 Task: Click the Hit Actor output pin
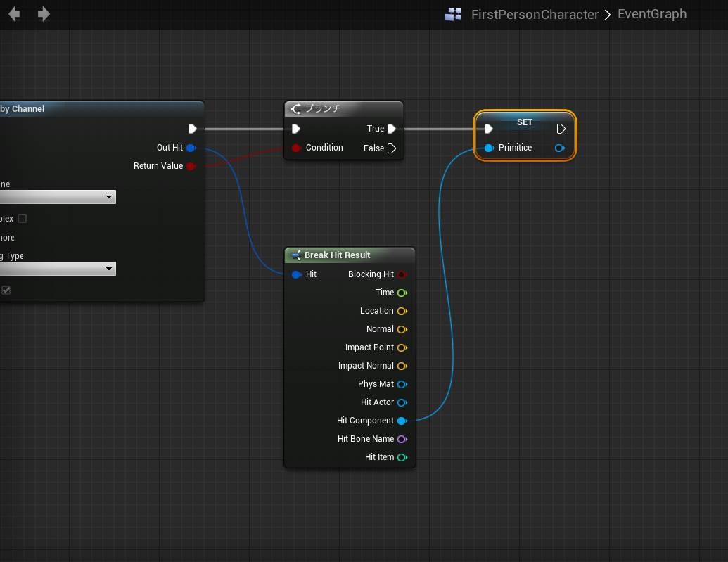click(x=402, y=402)
